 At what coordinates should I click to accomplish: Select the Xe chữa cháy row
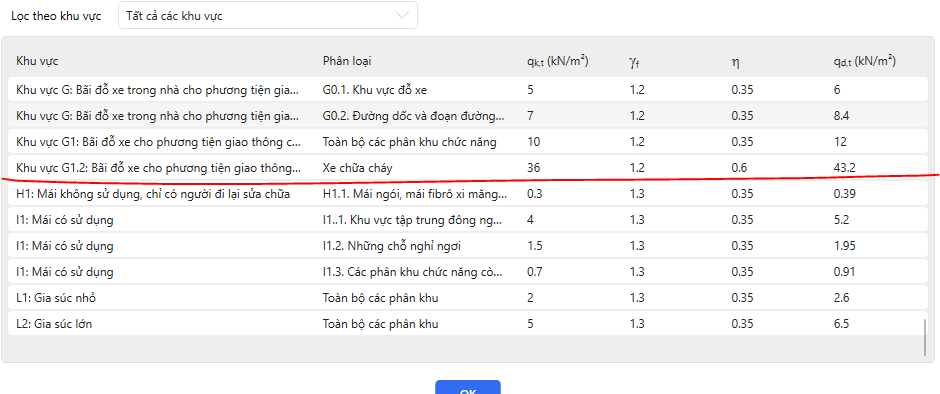coord(468,168)
